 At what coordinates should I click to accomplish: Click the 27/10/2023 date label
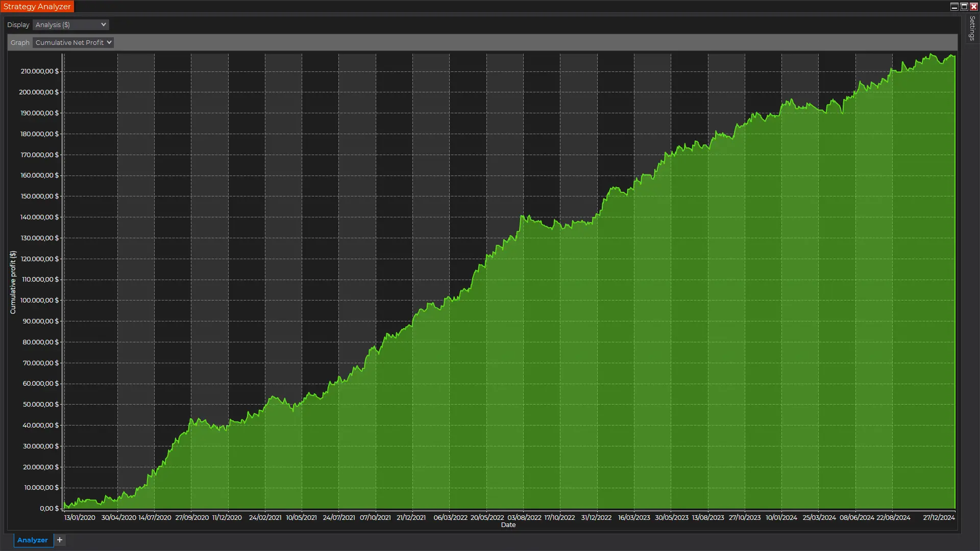point(745,517)
